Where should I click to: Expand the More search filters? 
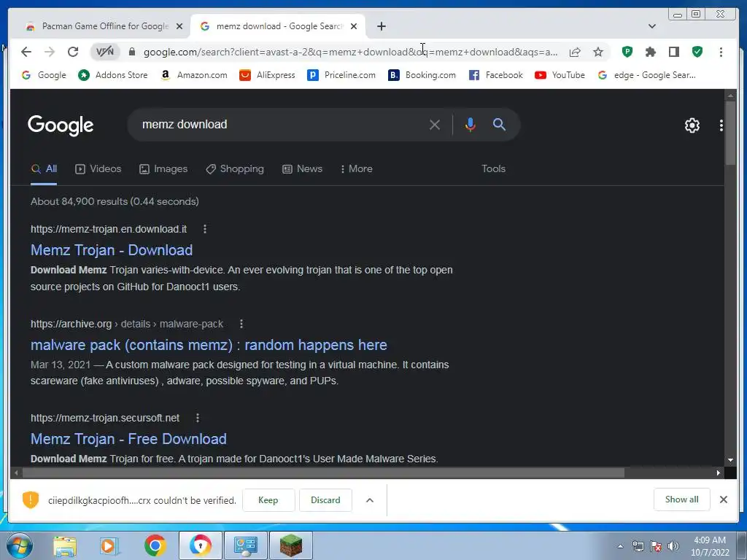point(357,168)
